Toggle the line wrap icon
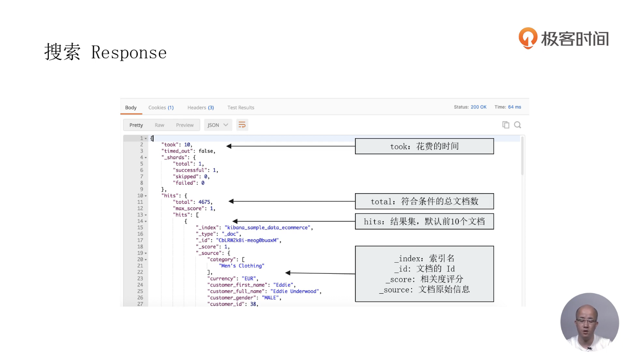This screenshot has height=364, width=638. [242, 125]
